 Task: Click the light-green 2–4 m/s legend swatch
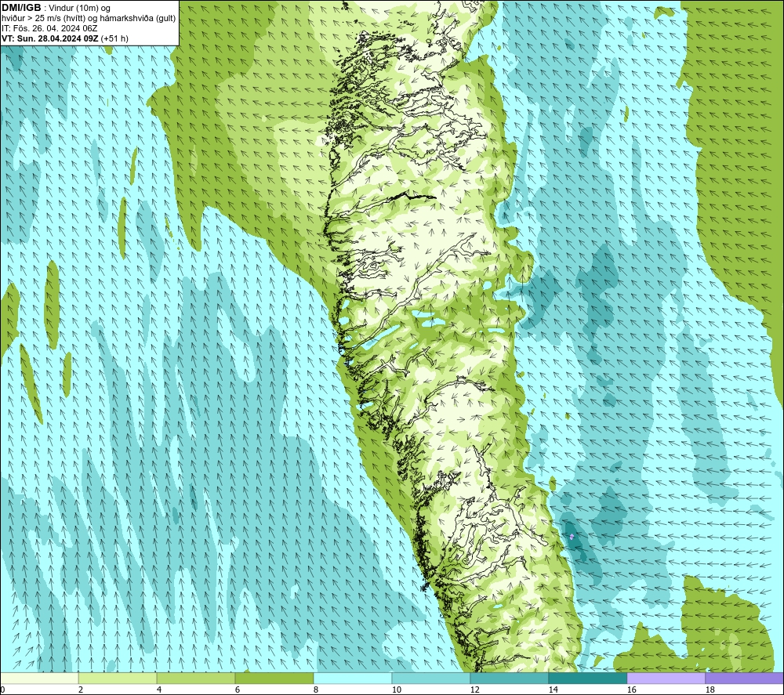[x=118, y=679]
